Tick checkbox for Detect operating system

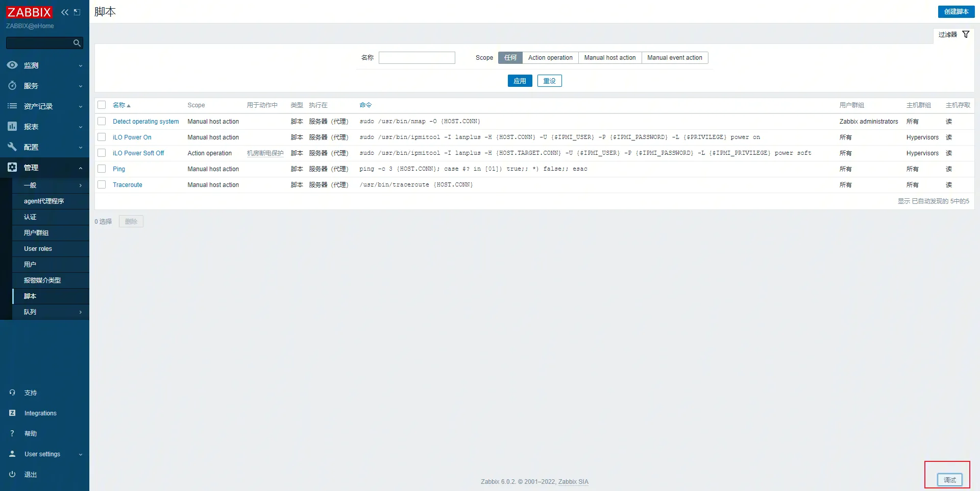[102, 121]
